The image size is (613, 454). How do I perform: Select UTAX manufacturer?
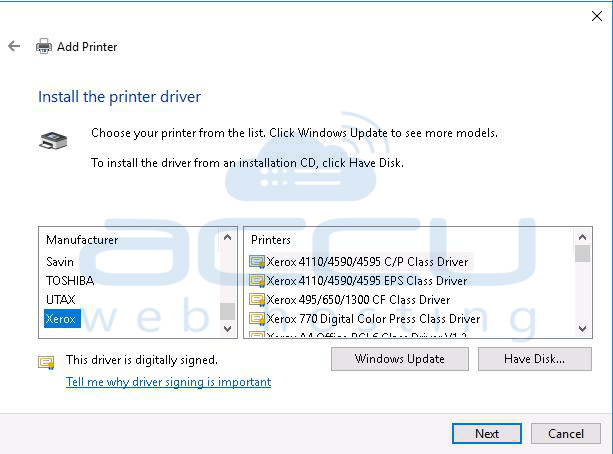61,300
